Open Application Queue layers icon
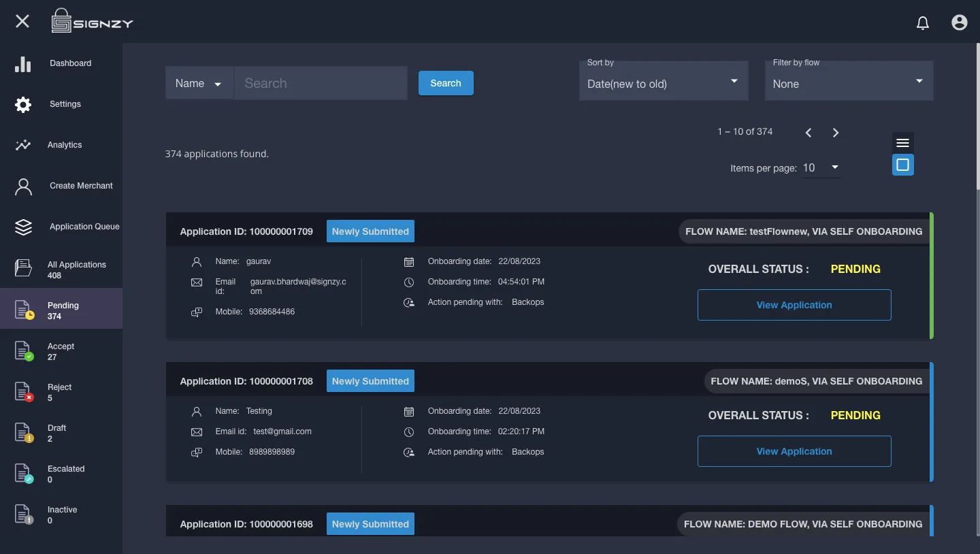 coord(23,227)
